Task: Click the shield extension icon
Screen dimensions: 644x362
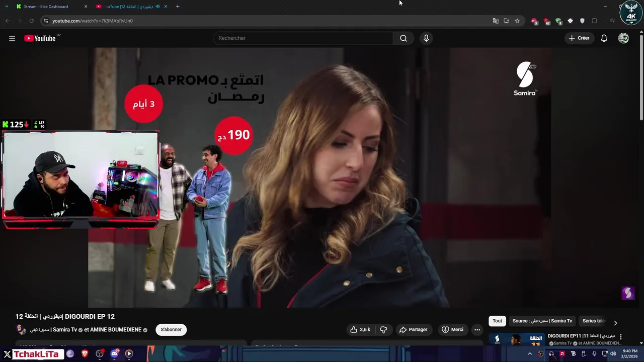Action: point(582,21)
